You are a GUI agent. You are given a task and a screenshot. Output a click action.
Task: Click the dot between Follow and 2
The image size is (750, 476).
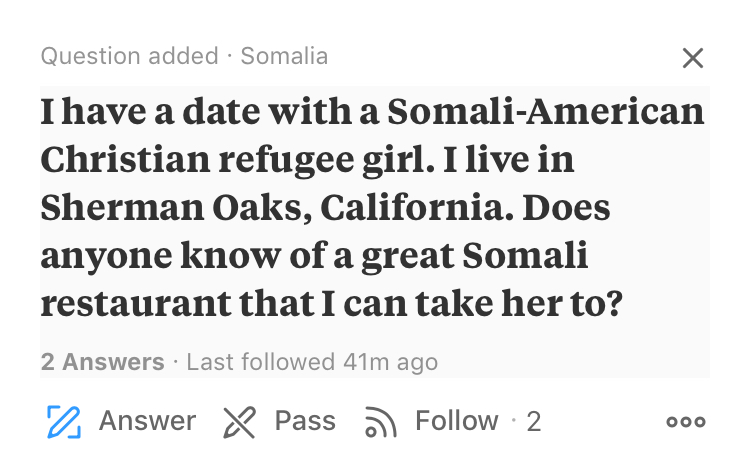tap(512, 421)
